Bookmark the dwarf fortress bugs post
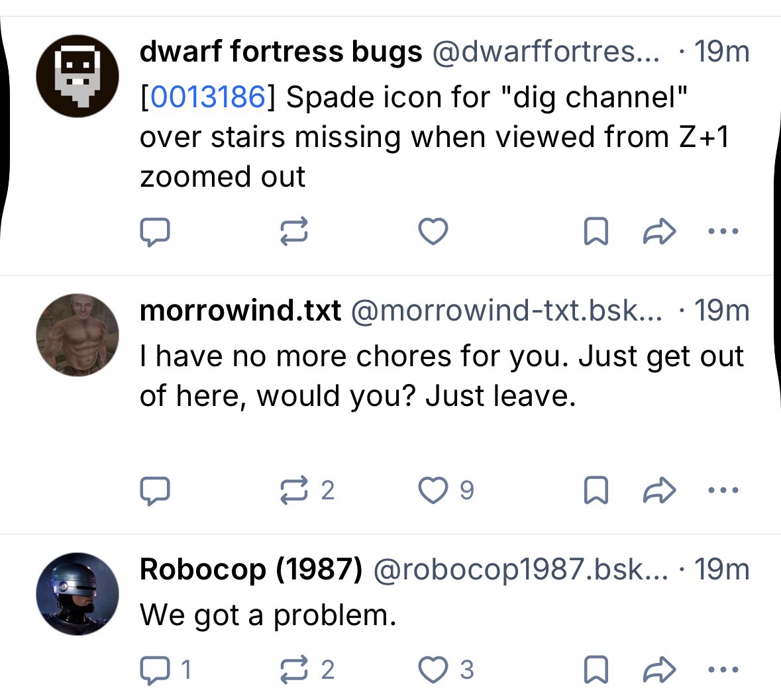This screenshot has width=781, height=700. click(596, 232)
